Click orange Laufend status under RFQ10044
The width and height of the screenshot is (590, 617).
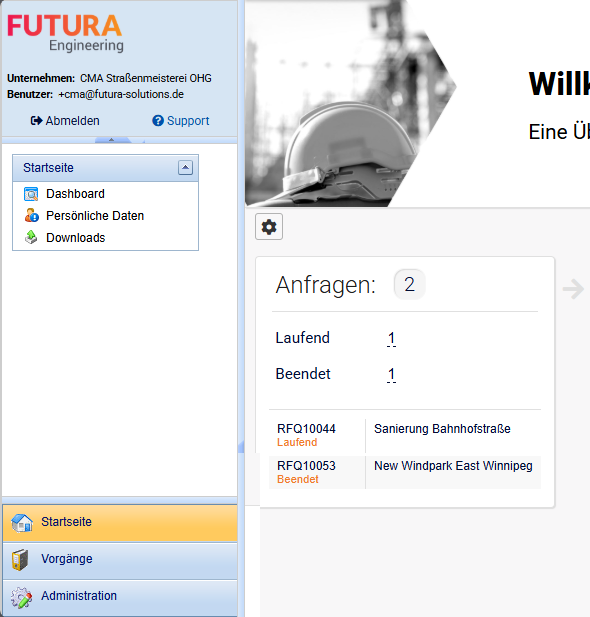pos(297,442)
